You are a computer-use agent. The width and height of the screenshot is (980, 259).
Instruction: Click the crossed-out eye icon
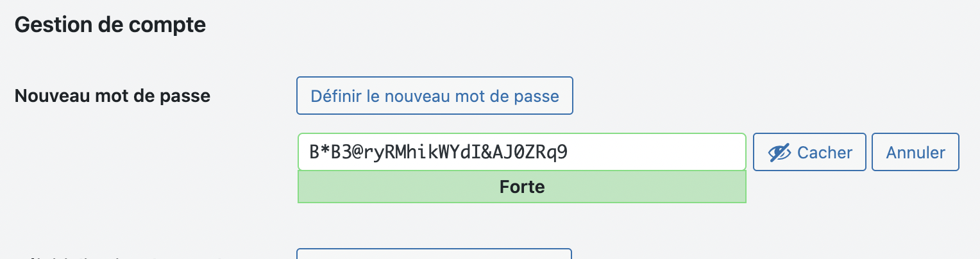pyautogui.click(x=779, y=153)
